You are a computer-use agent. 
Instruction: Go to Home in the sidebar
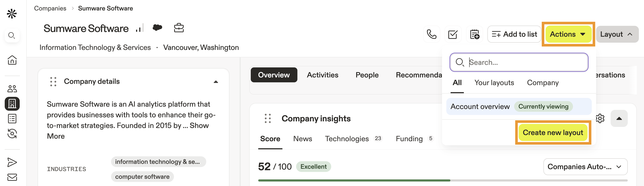point(12,60)
